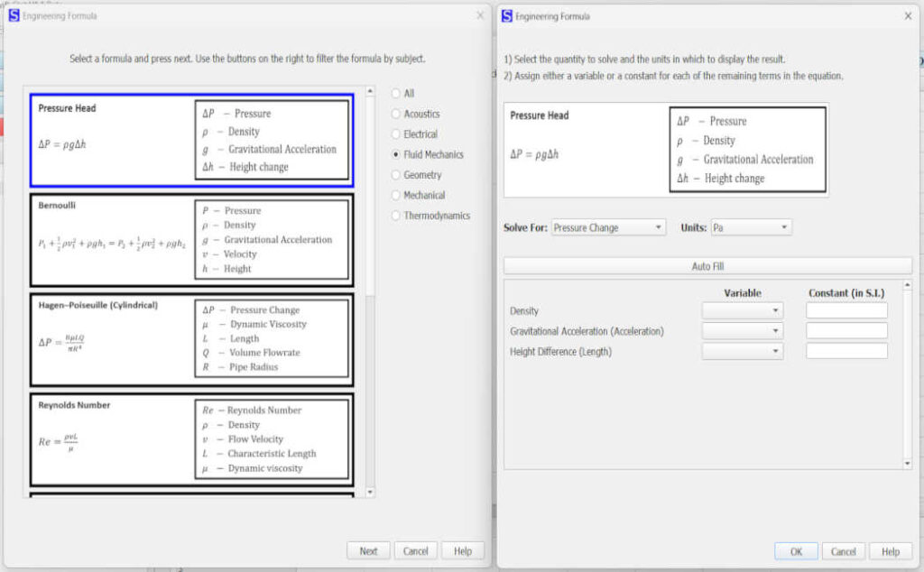Select the Hagen-Poiseuille formula card
The image size is (924, 572).
tap(190, 337)
